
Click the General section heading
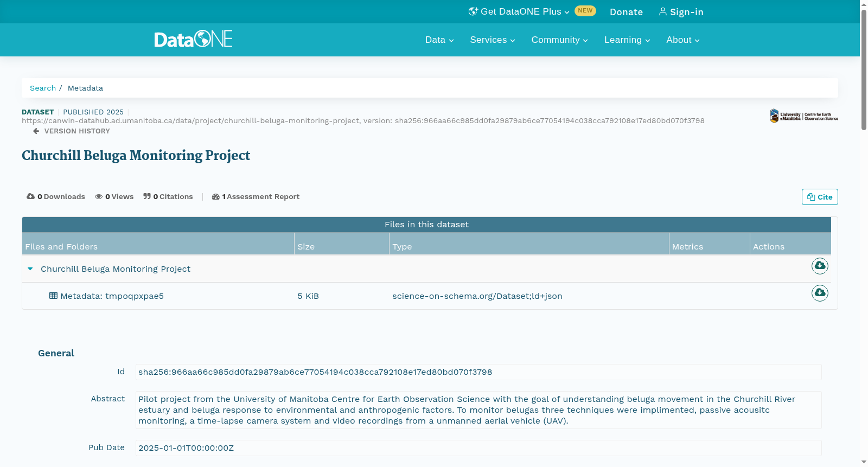[56, 353]
